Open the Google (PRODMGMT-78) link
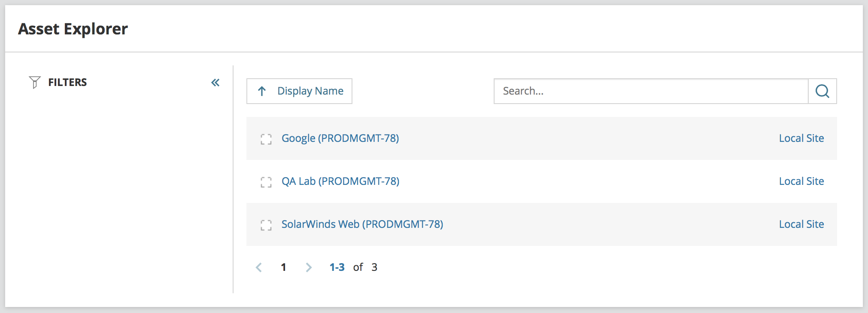The width and height of the screenshot is (868, 313). [x=340, y=138]
